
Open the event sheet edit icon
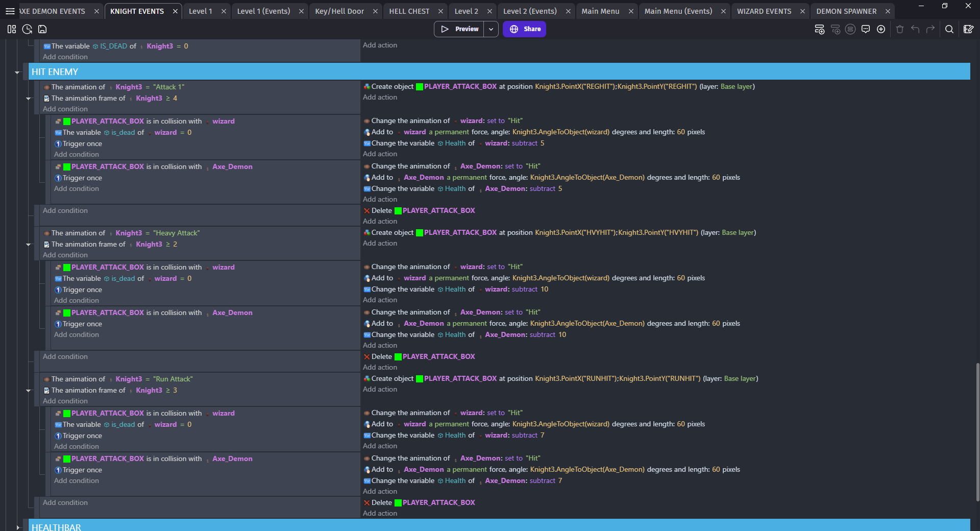(x=969, y=29)
